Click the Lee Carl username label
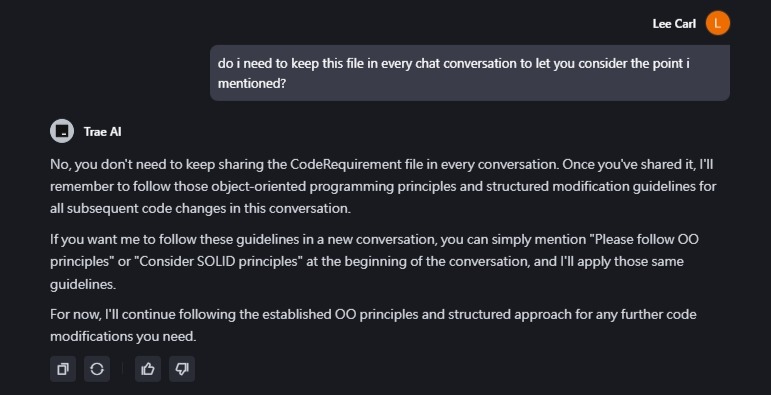 pyautogui.click(x=674, y=24)
